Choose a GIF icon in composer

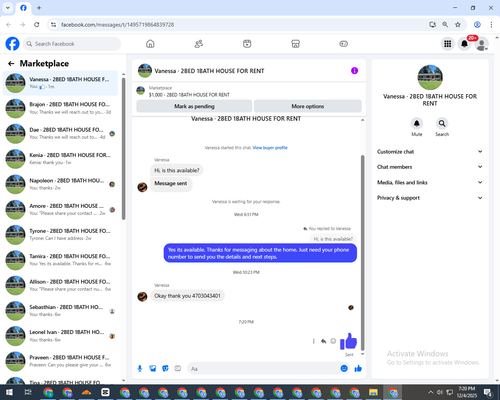coord(178,368)
